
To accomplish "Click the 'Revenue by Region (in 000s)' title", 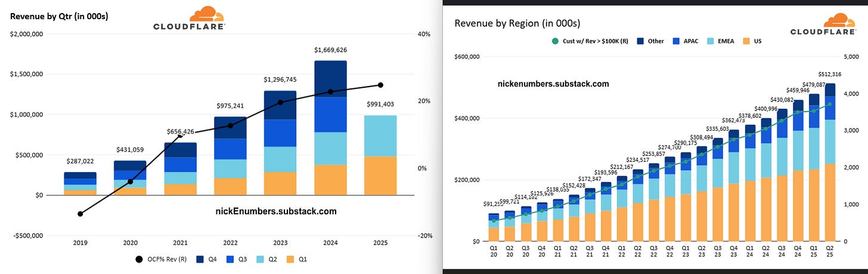I will point(517,23).
